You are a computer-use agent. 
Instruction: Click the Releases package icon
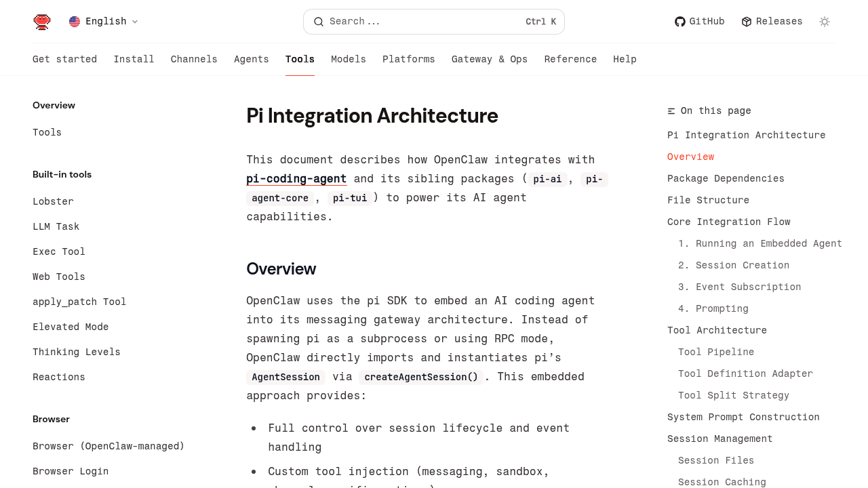pyautogui.click(x=747, y=22)
